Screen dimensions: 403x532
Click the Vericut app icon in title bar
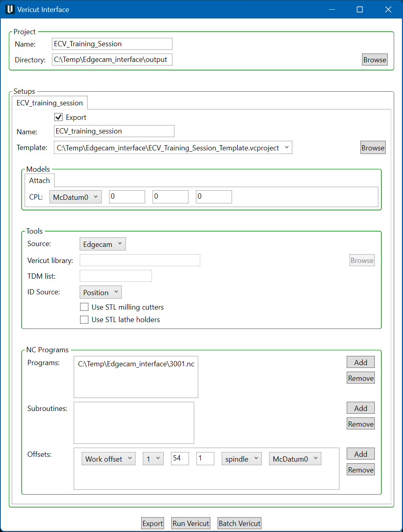coord(10,9)
